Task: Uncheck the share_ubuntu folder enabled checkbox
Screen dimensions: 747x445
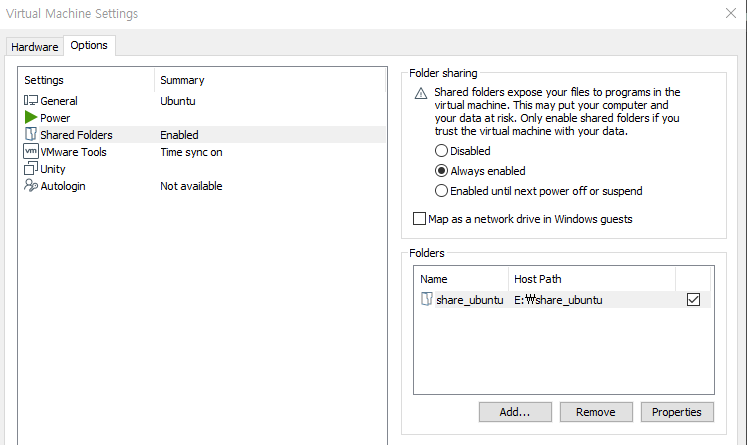Action: coord(693,300)
